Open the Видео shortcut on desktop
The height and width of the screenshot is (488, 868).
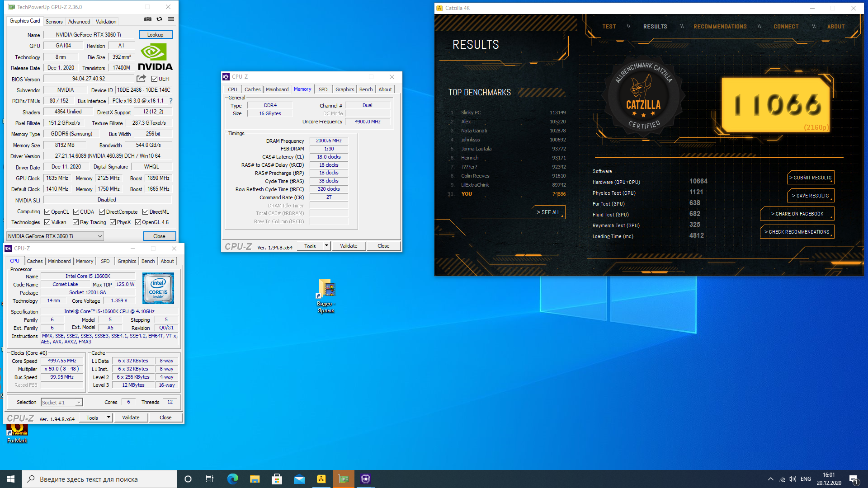coord(326,296)
